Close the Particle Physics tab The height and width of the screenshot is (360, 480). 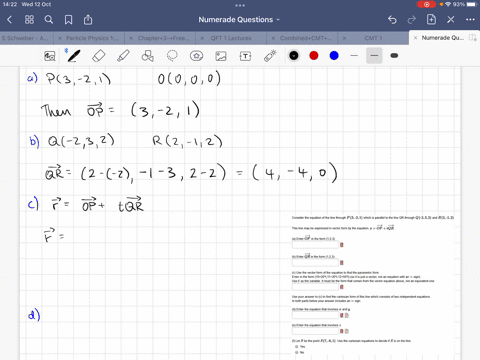tap(60, 38)
